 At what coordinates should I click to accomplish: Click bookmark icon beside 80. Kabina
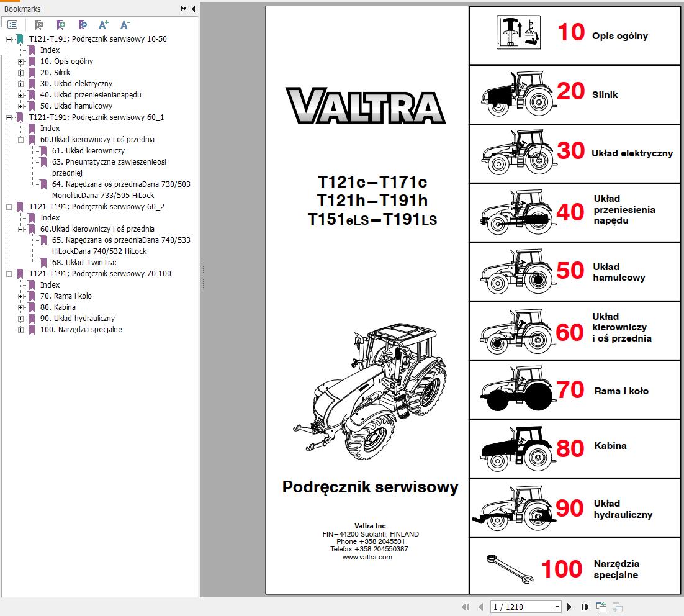coord(32,307)
